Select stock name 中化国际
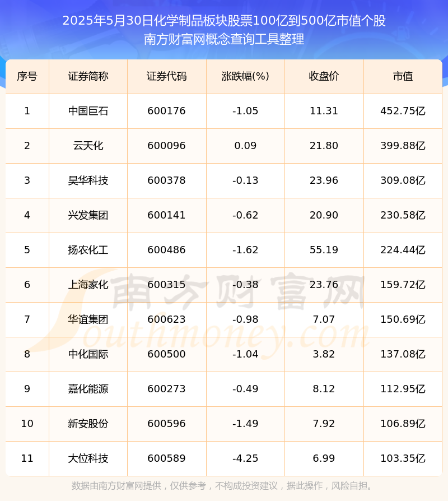Viewport: 448px width, 501px height. (88, 354)
